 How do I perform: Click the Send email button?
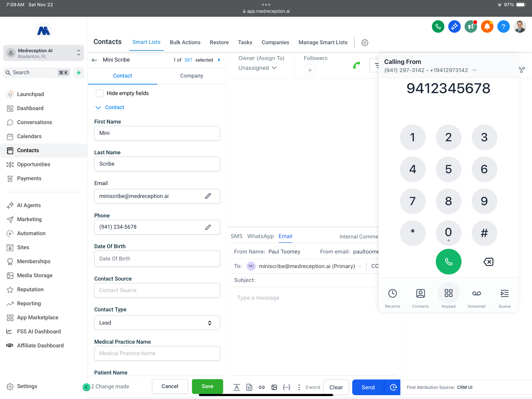point(368,387)
